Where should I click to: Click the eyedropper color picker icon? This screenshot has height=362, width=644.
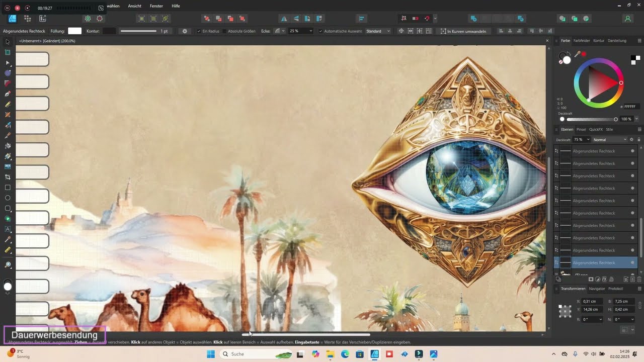click(x=577, y=54)
